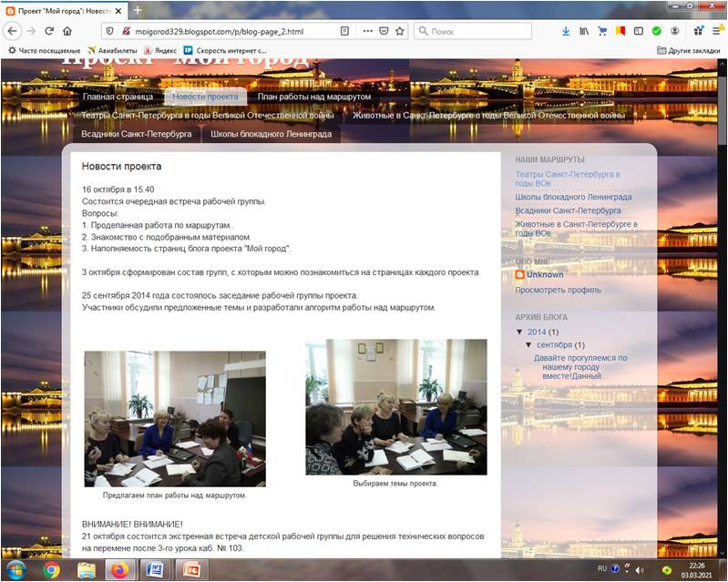Open 'Скорость интернет' bookmark

tap(225, 50)
